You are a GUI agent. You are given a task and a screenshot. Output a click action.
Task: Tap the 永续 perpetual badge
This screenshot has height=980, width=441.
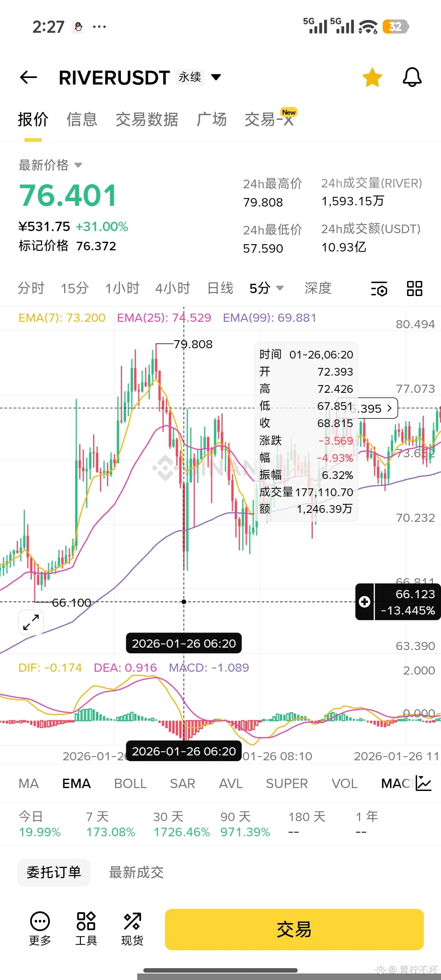point(190,77)
